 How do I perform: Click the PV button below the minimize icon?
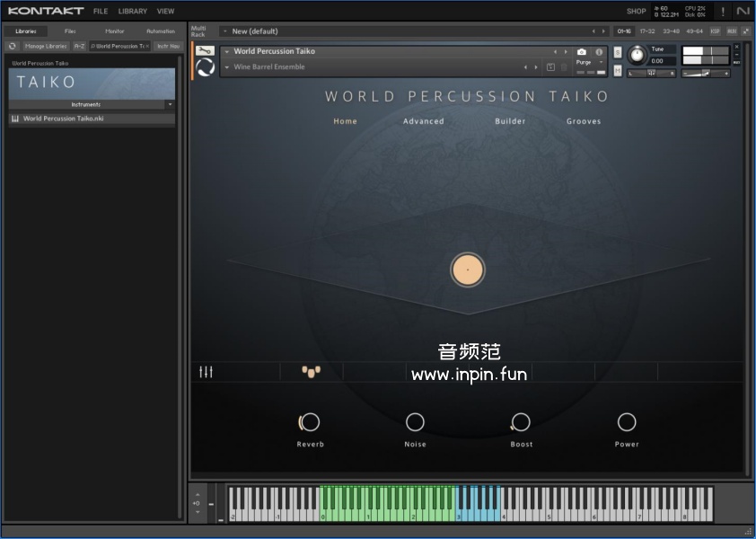pyautogui.click(x=737, y=62)
